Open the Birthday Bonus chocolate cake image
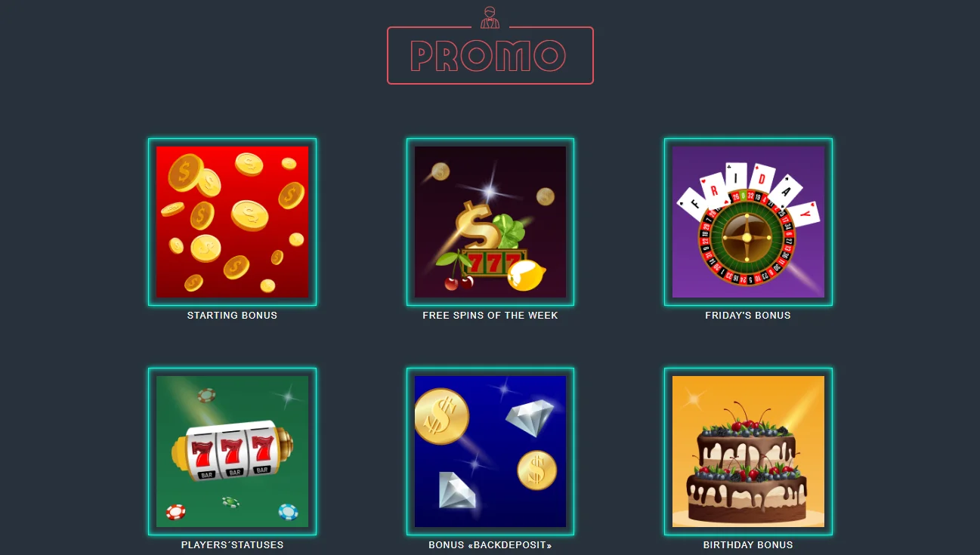The height and width of the screenshot is (555, 980). pyautogui.click(x=748, y=452)
